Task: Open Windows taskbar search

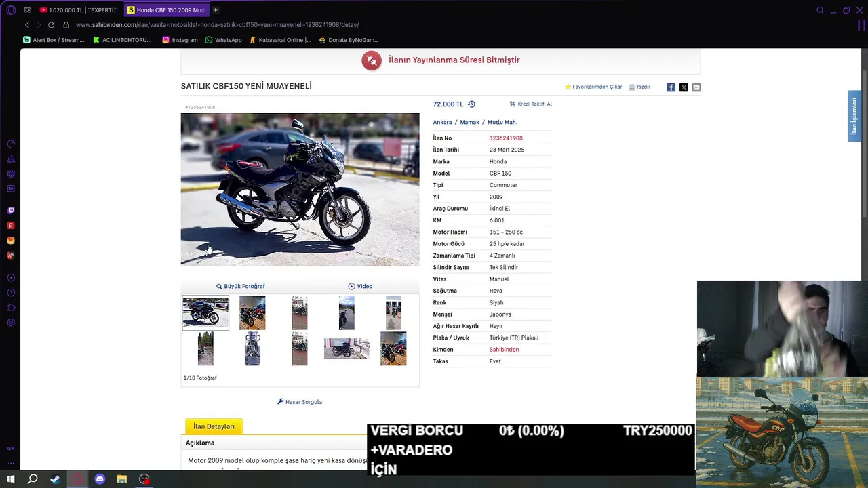Action: coord(33,479)
